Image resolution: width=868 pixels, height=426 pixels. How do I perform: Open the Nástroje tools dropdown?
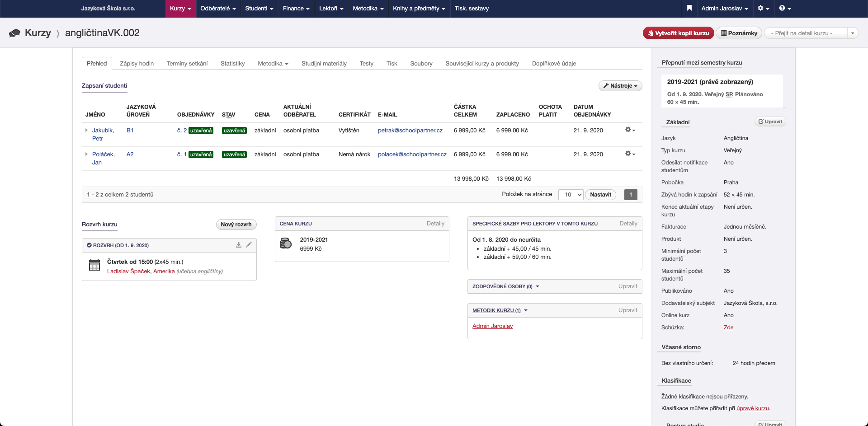620,86
